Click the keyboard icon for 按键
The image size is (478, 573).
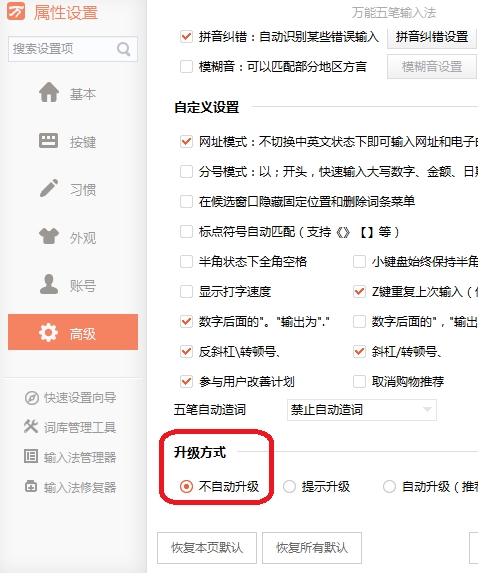click(48, 141)
